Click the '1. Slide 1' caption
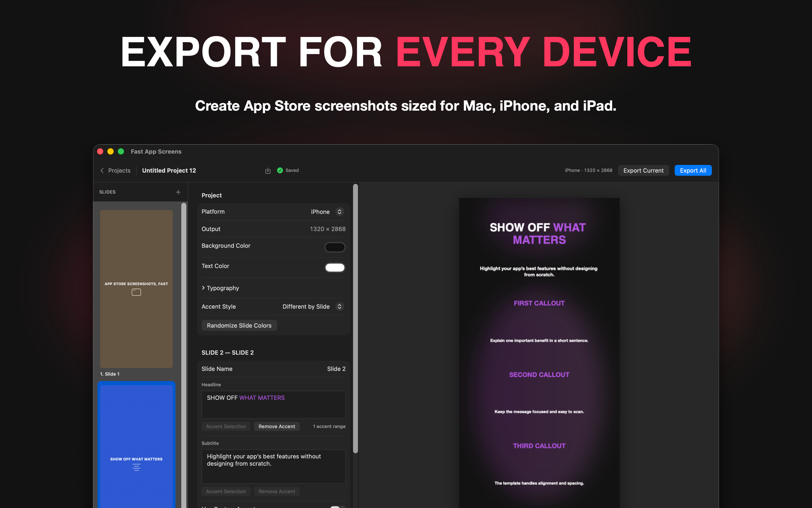This screenshot has width=812, height=508. [x=110, y=374]
